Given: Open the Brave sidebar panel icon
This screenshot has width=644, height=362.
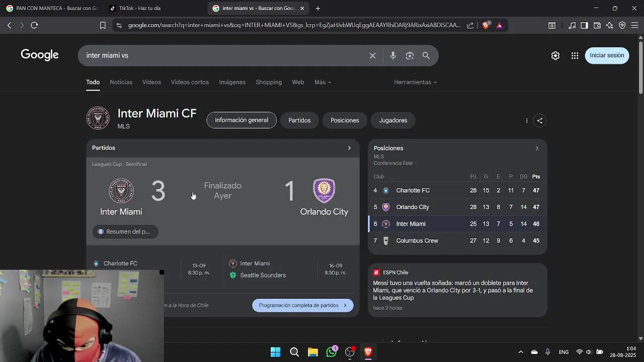Looking at the screenshot, I should [x=584, y=25].
